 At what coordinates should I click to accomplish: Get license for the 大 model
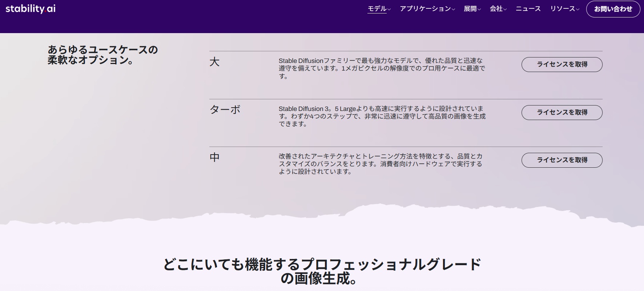(x=562, y=64)
